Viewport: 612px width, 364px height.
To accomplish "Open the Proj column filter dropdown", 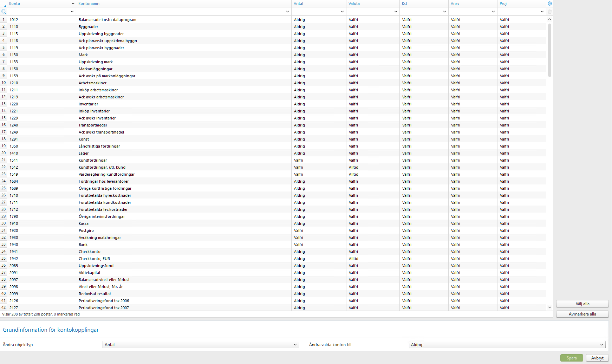I will tap(542, 11).
